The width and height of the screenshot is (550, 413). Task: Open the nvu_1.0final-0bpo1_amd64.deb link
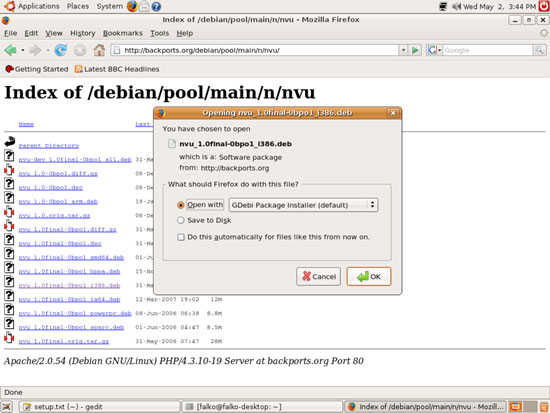click(71, 257)
